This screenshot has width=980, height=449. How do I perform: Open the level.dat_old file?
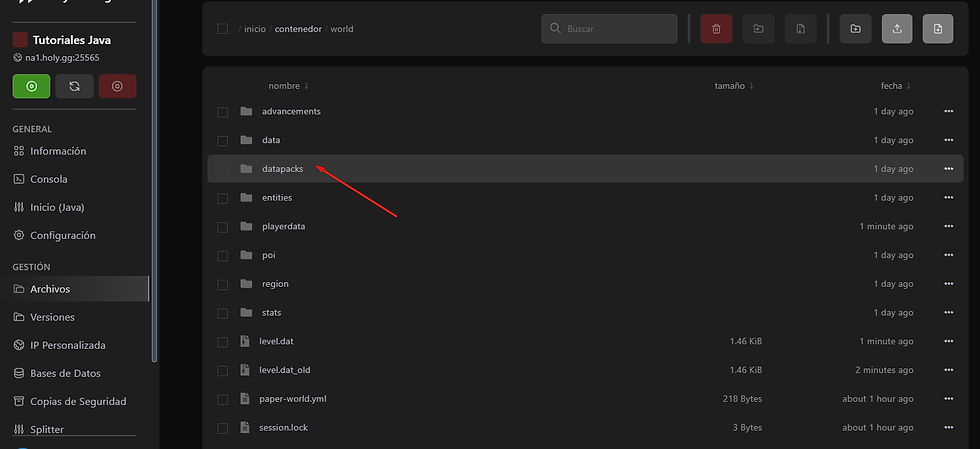point(284,370)
